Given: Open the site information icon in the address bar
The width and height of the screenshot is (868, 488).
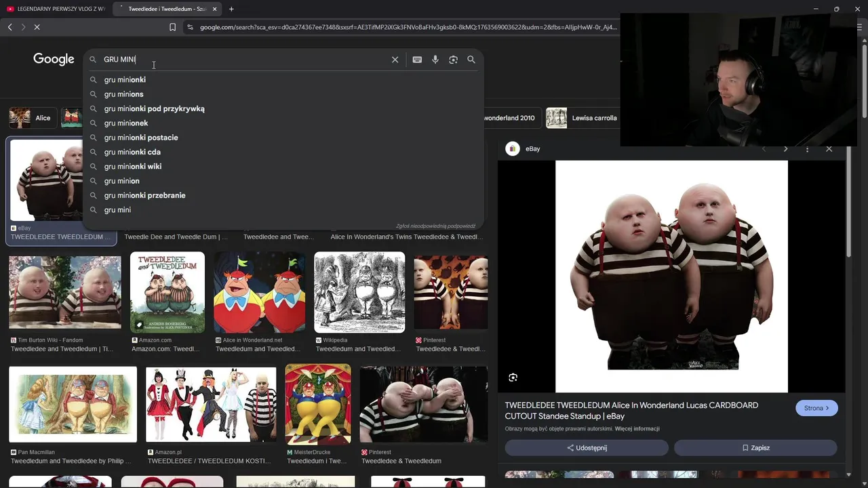Looking at the screenshot, I should [190, 27].
